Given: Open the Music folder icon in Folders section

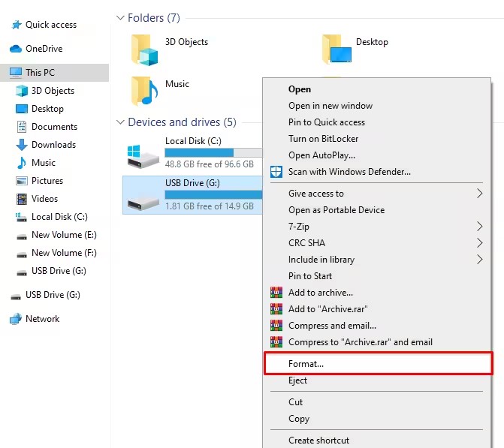Looking at the screenshot, I should [145, 90].
